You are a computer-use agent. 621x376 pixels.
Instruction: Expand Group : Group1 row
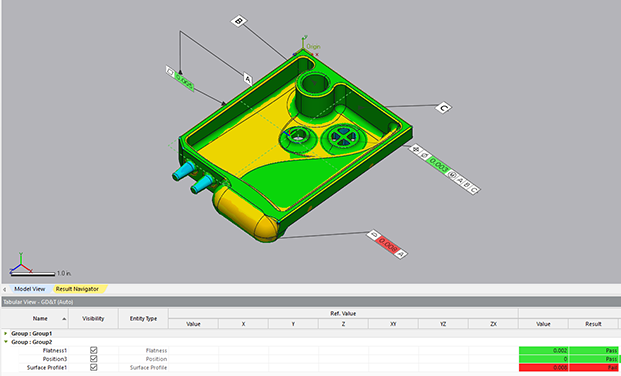6,333
